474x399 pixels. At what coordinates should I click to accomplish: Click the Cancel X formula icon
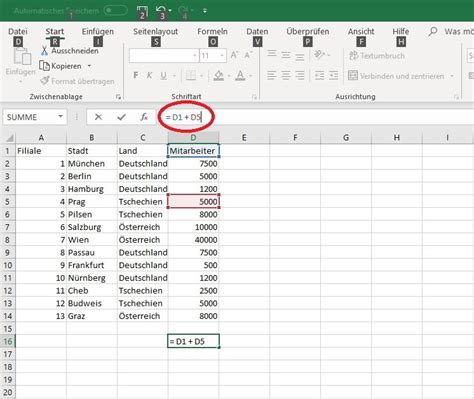[98, 117]
